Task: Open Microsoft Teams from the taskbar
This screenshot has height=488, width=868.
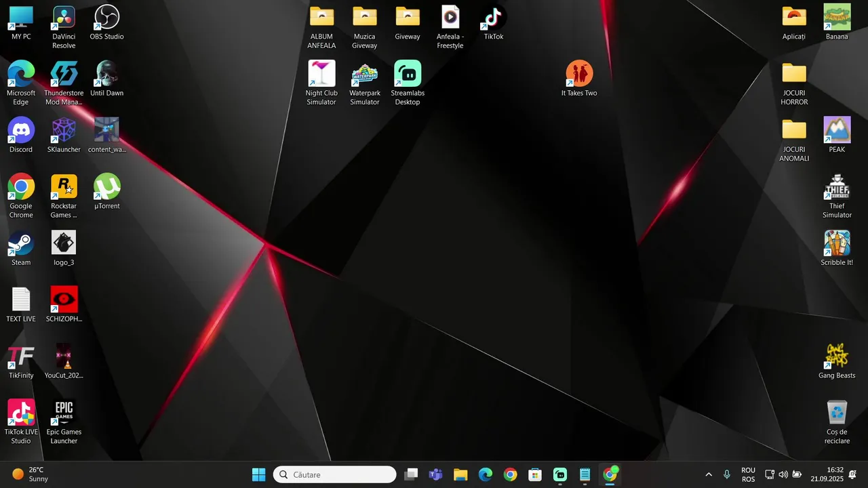Action: [x=436, y=474]
